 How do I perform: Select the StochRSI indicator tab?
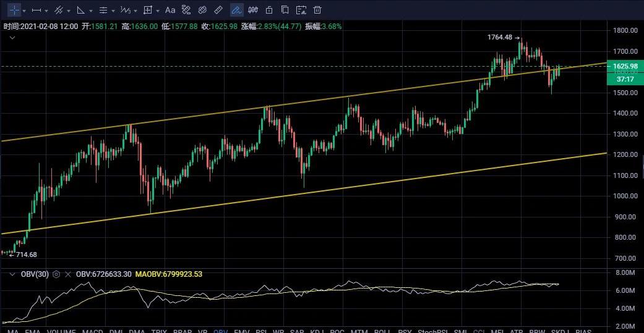point(433,331)
